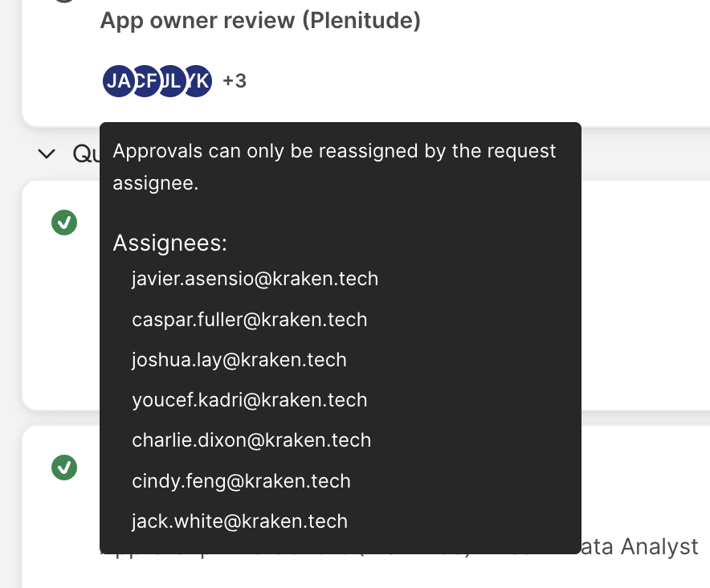Screen dimensions: 710x588
Task: Collapse the section using the chevron arrow
Action: pos(47,153)
